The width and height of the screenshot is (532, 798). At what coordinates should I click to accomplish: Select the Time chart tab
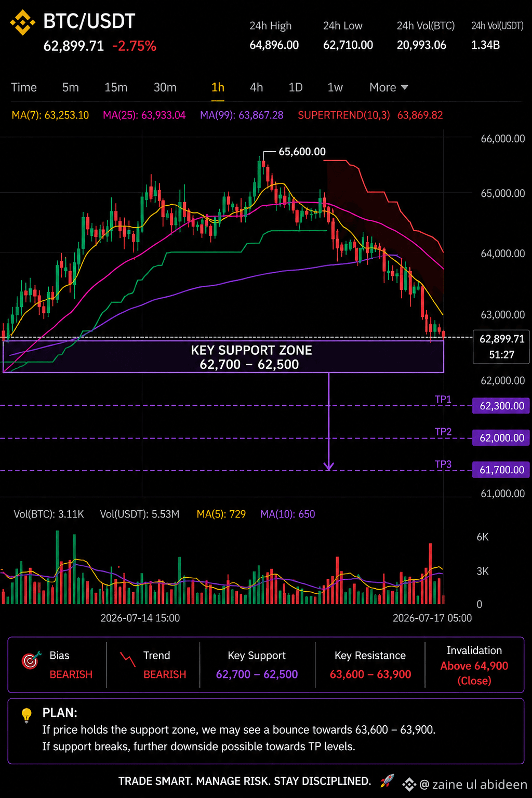[24, 87]
